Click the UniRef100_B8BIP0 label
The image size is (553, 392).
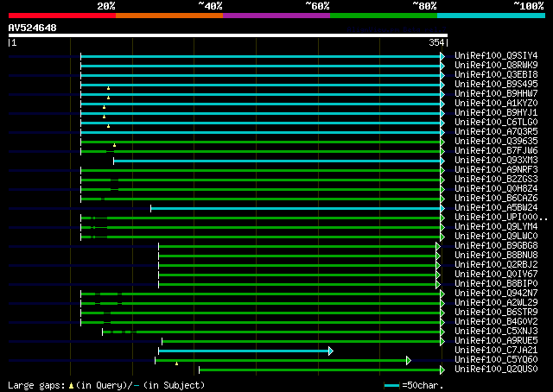(x=496, y=284)
